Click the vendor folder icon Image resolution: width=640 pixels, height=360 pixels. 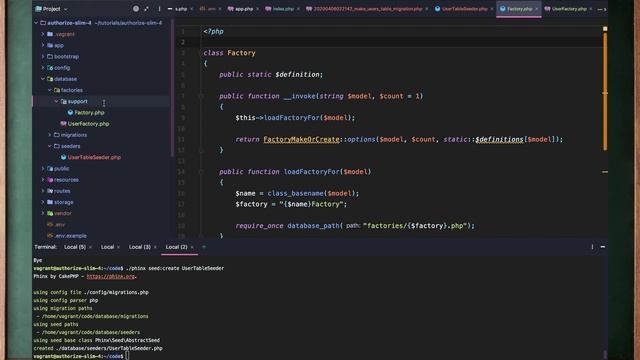[x=50, y=213]
